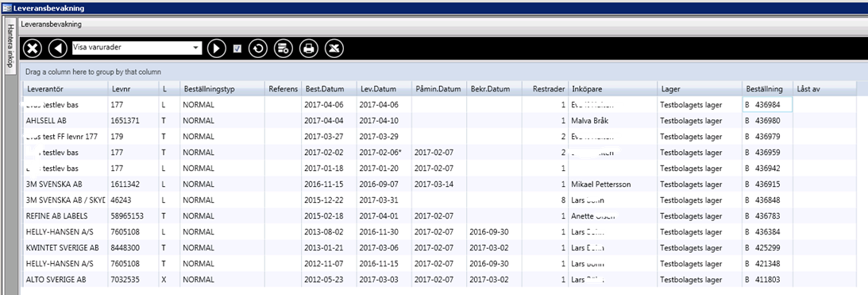Click the Excel export icon
Screen dimensions: 868x295
[334, 49]
